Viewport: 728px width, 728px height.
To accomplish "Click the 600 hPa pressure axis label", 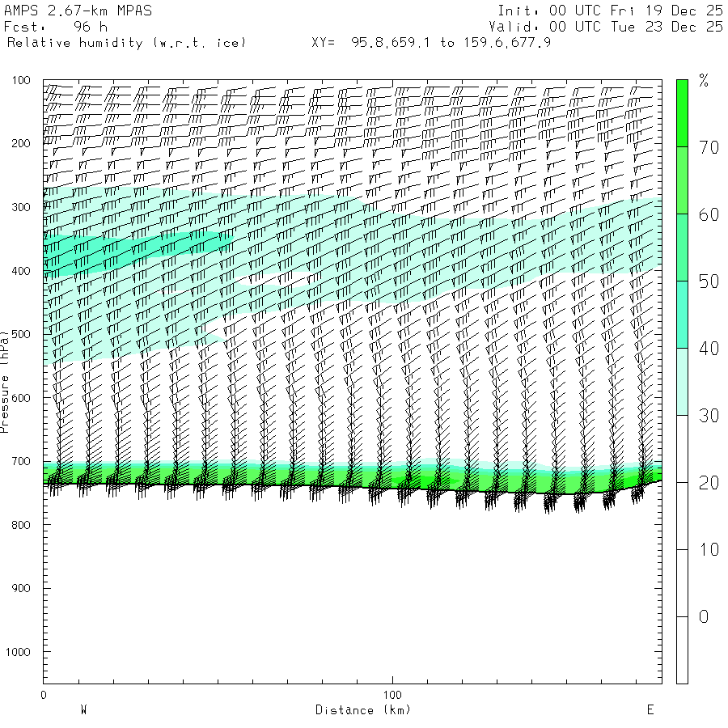I will (21, 398).
